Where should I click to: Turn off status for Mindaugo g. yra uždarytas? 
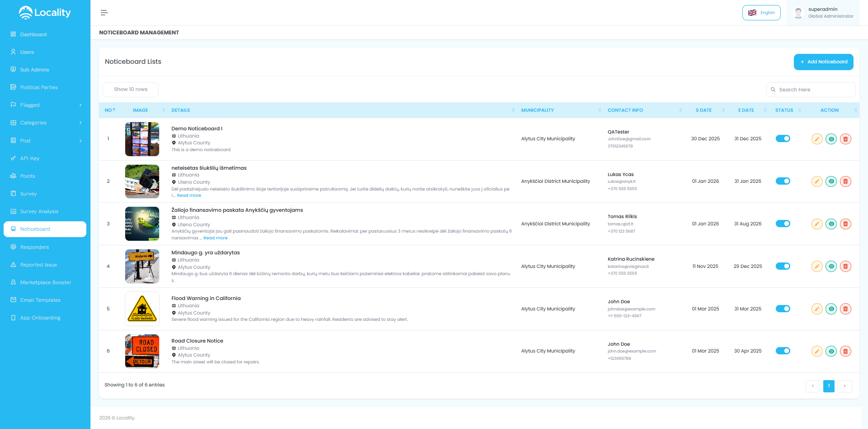[x=783, y=266]
